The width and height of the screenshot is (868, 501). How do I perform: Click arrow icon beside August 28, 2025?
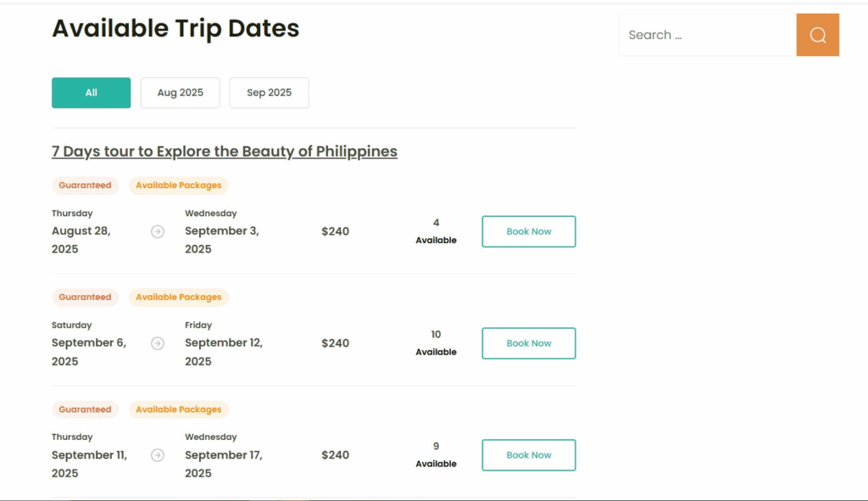coord(158,231)
